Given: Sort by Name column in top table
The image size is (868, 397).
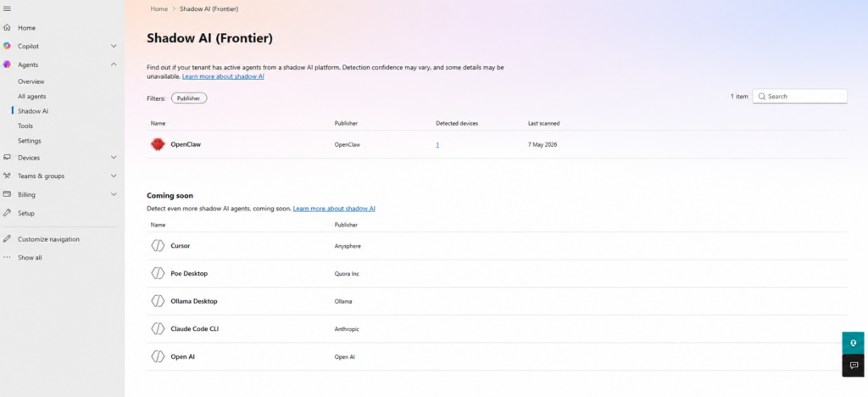Looking at the screenshot, I should pos(158,124).
